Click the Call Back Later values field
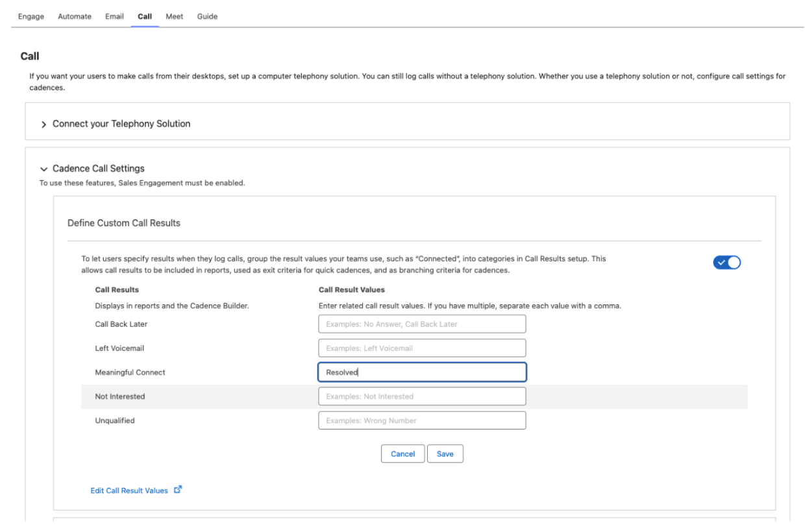Screen dimensions: 812x532 tap(422, 324)
